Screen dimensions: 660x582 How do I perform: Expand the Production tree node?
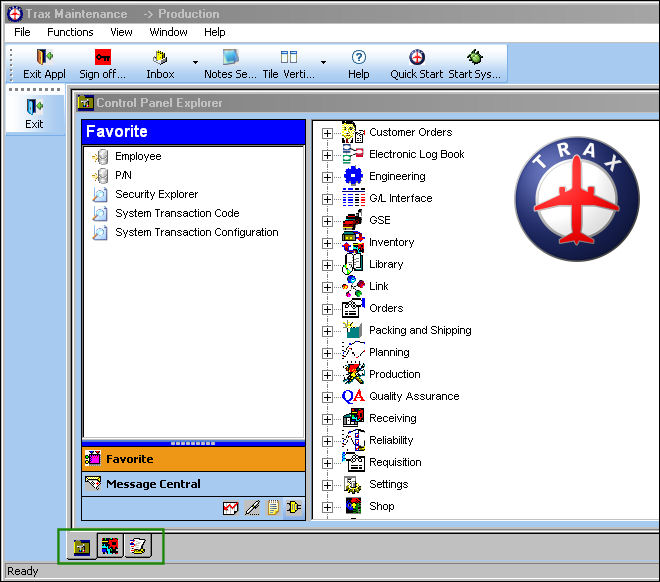point(327,375)
